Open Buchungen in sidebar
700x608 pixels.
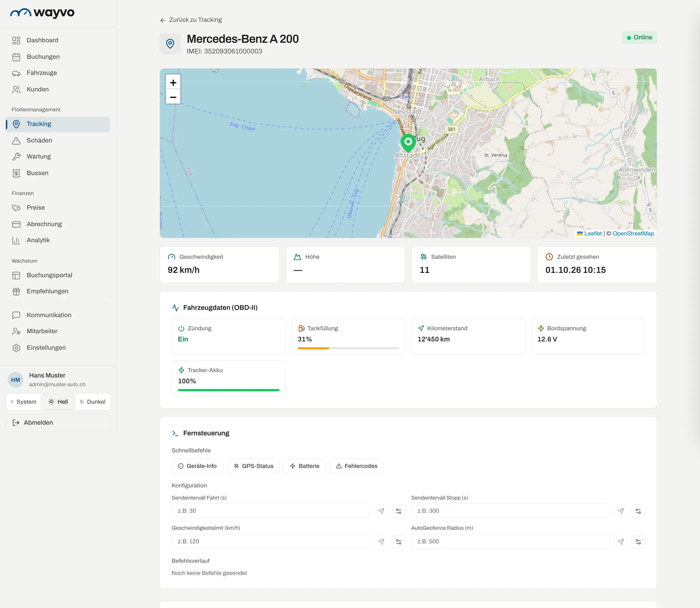58,57
